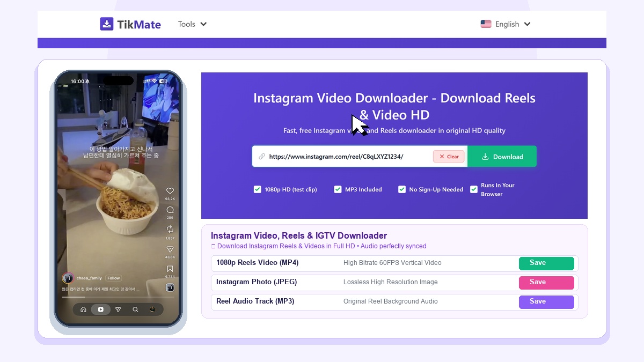
Task: Click the Korean caption under the username
Action: tap(100, 289)
